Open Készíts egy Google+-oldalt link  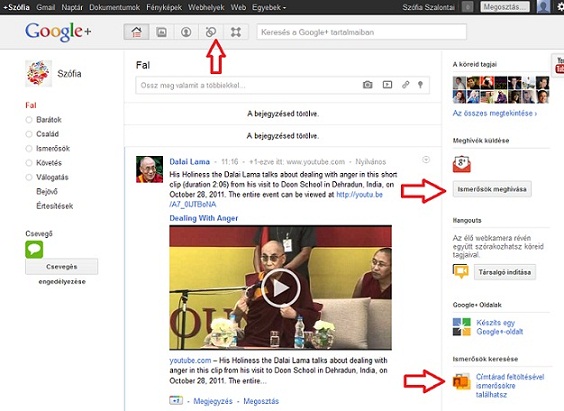tap(500, 327)
